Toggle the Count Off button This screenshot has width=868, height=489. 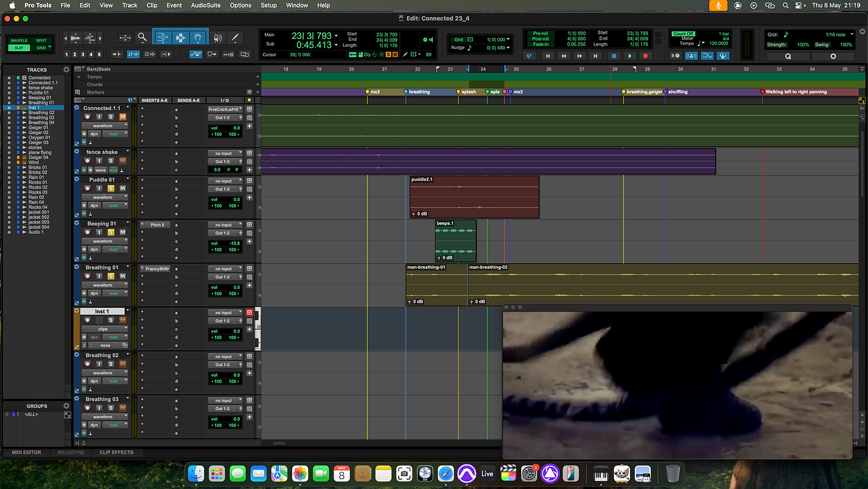(684, 34)
